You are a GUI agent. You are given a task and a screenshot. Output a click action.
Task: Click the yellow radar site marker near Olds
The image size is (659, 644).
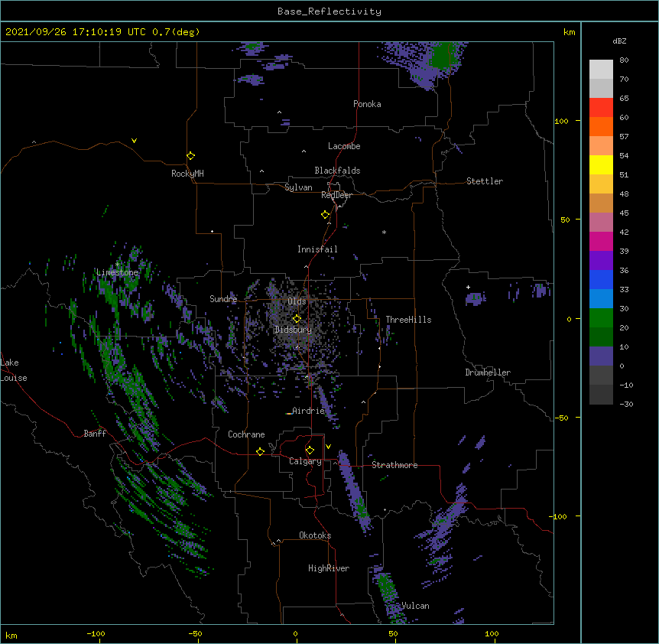(297, 318)
